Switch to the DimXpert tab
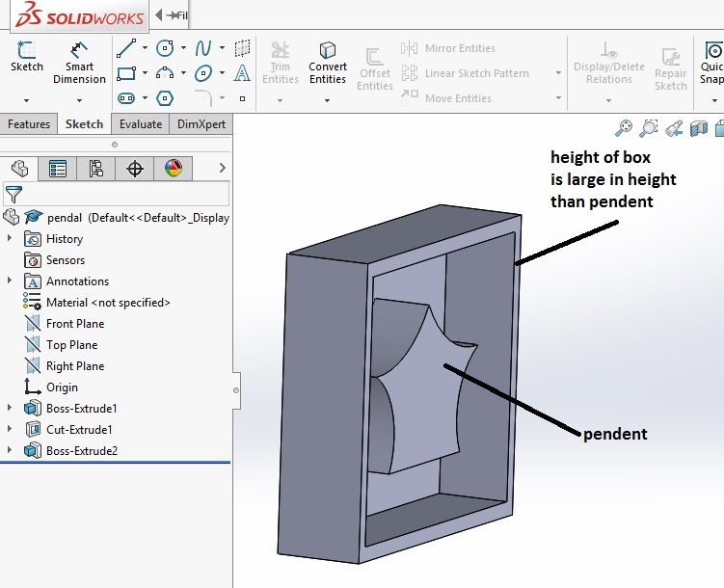Screen dimensions: 724x588 (201, 124)
